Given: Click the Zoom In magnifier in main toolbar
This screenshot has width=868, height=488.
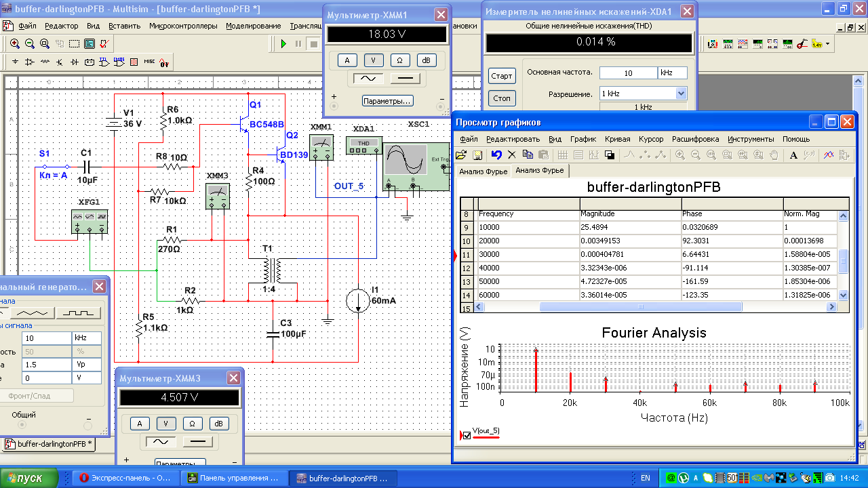Looking at the screenshot, I should point(15,44).
